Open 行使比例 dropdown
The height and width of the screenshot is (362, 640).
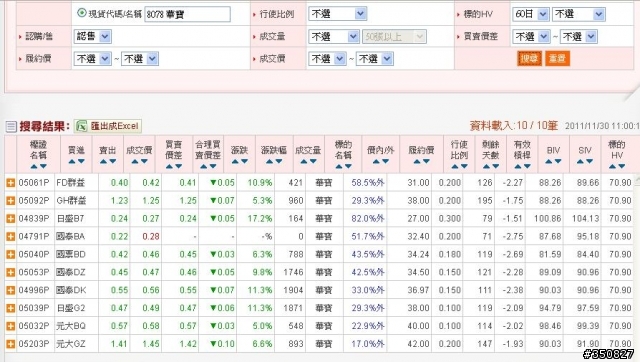tap(338, 14)
